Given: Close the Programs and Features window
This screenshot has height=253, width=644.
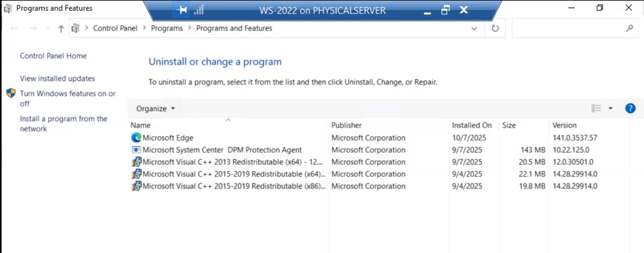Looking at the screenshot, I should click(629, 8).
